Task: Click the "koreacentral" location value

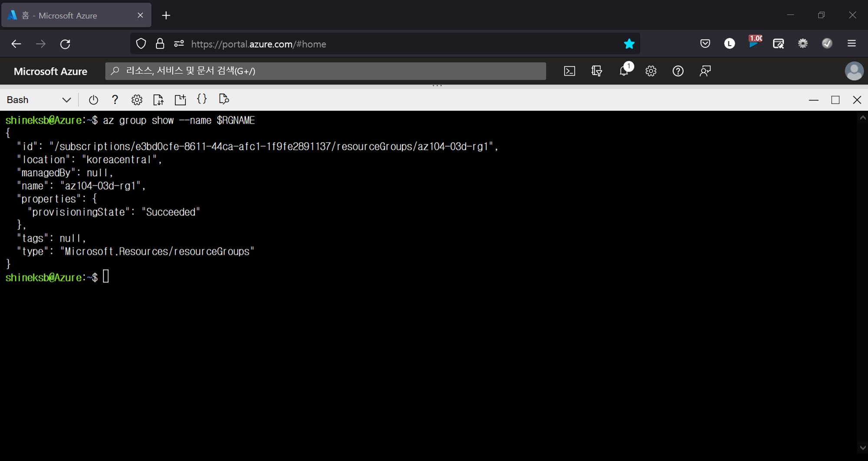Action: point(119,160)
